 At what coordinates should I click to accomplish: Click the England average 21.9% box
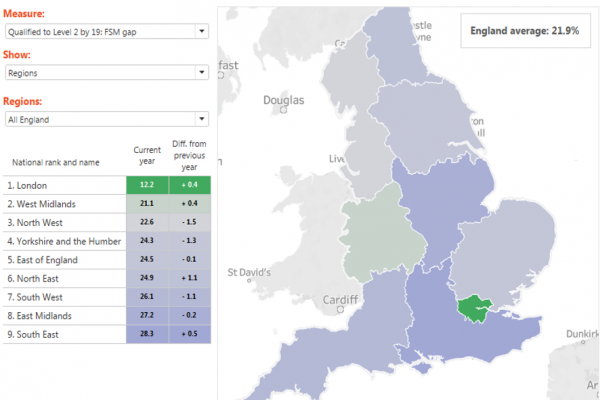pyautogui.click(x=524, y=31)
